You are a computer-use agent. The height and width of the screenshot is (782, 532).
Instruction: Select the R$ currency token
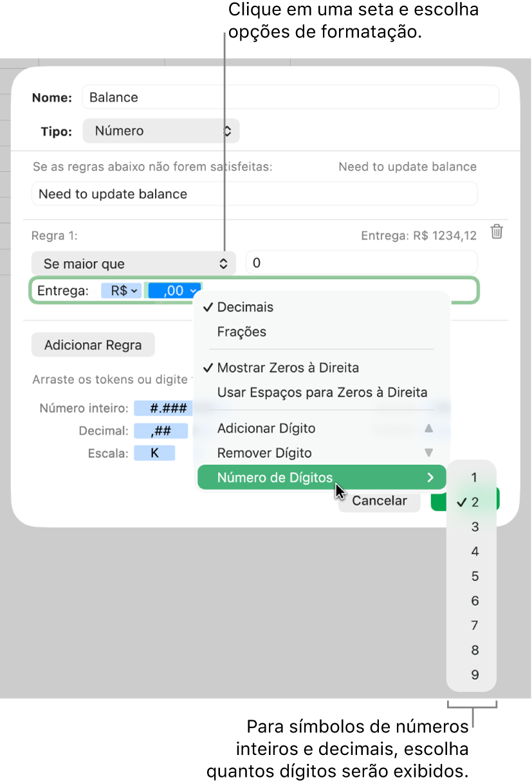120,290
